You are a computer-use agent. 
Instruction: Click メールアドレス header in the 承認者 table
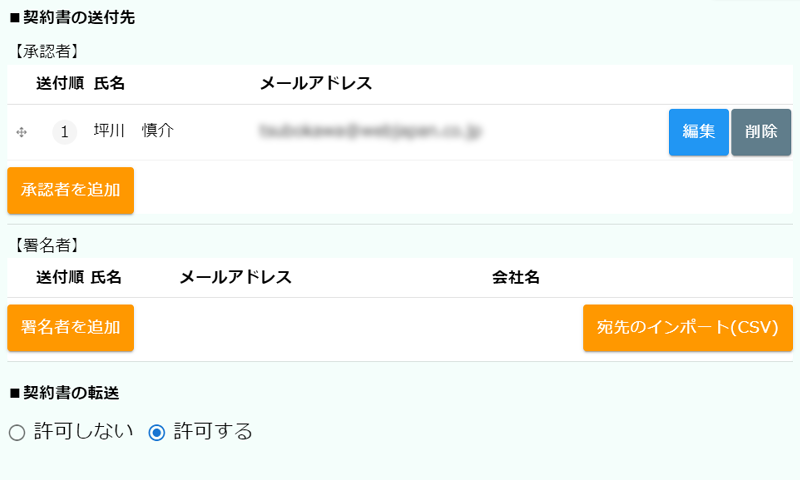pos(316,83)
